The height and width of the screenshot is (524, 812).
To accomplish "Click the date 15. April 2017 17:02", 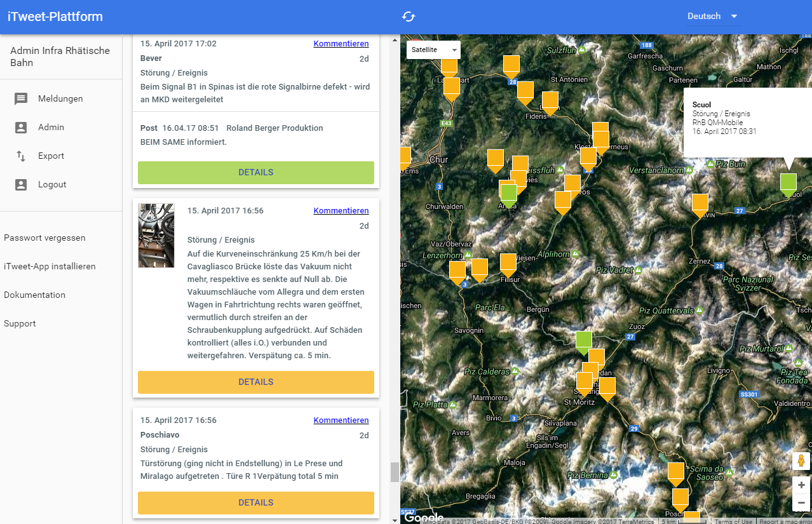I will (179, 44).
